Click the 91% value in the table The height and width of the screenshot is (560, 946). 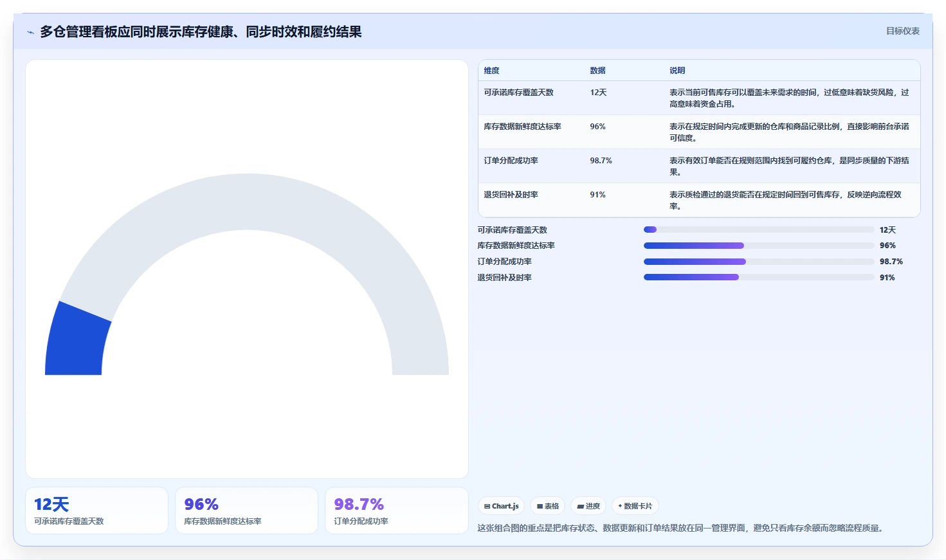pos(597,195)
